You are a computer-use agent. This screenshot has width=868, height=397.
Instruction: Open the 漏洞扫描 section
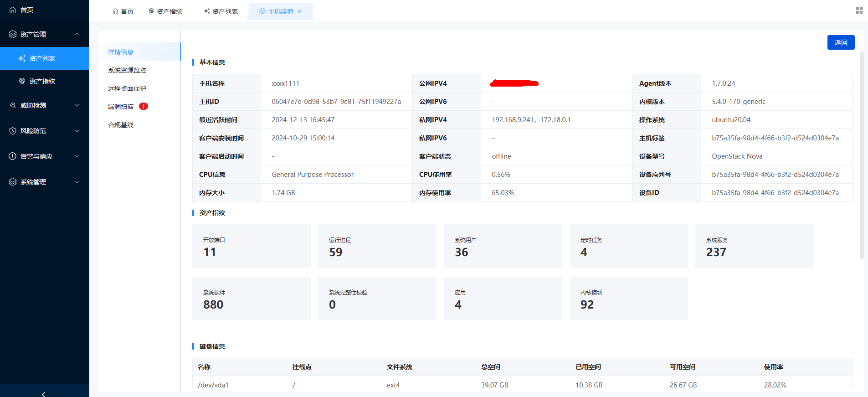point(121,107)
